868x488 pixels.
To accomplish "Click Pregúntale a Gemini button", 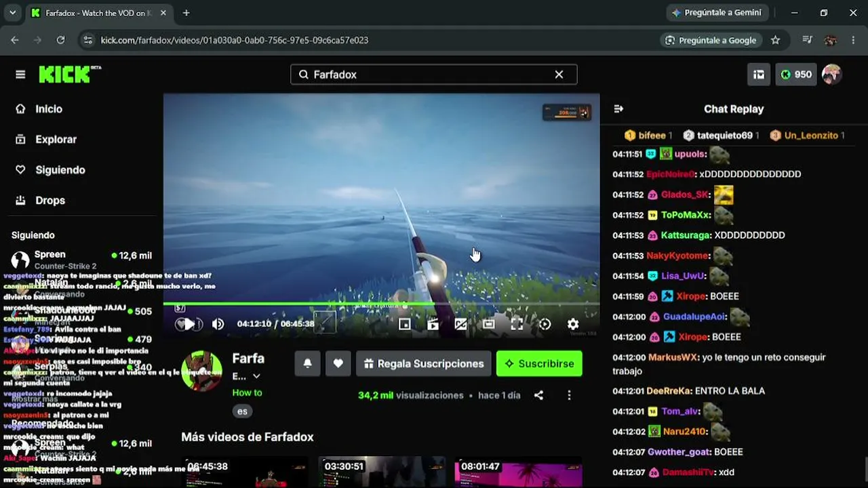I will pos(717,13).
